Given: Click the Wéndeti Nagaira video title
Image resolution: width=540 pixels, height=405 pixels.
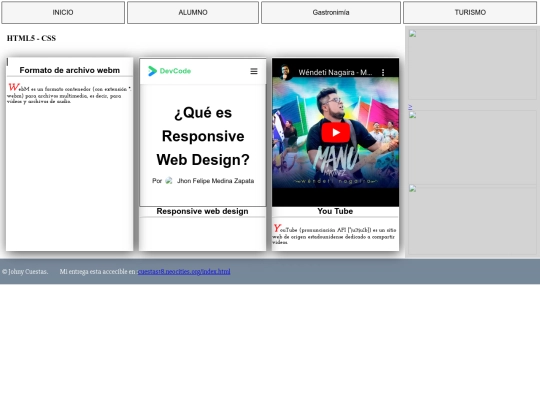Looking at the screenshot, I should (x=335, y=72).
